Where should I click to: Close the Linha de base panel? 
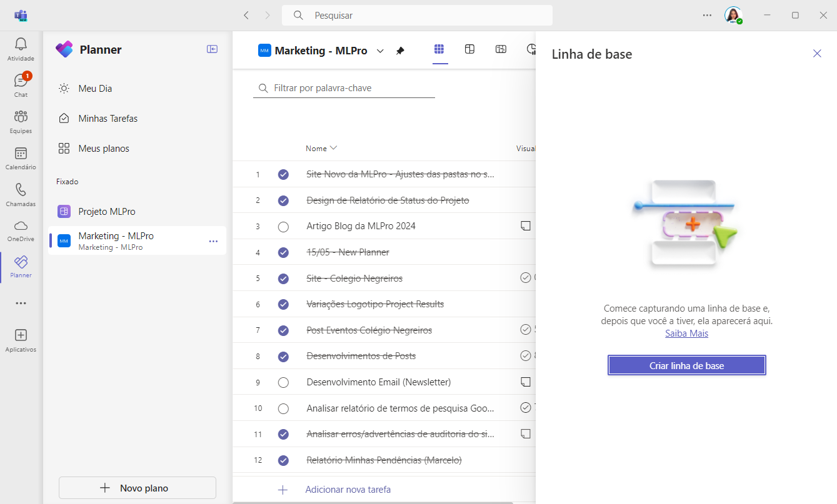[817, 54]
